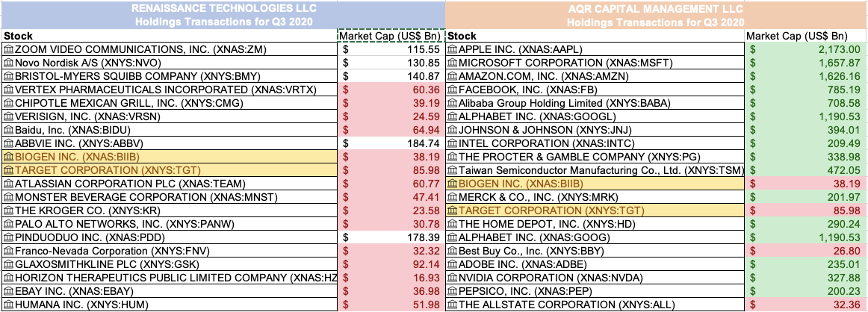Viewport: 868px width, 312px height.
Task: Select Apple's market cap value 2,173.00
Action: tap(806, 49)
